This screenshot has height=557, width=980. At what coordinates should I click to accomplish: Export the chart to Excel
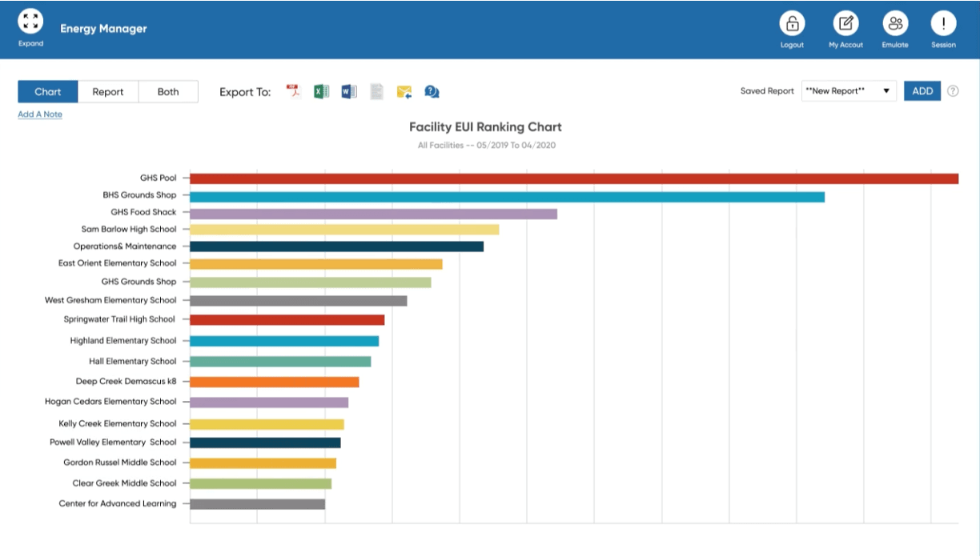point(321,91)
